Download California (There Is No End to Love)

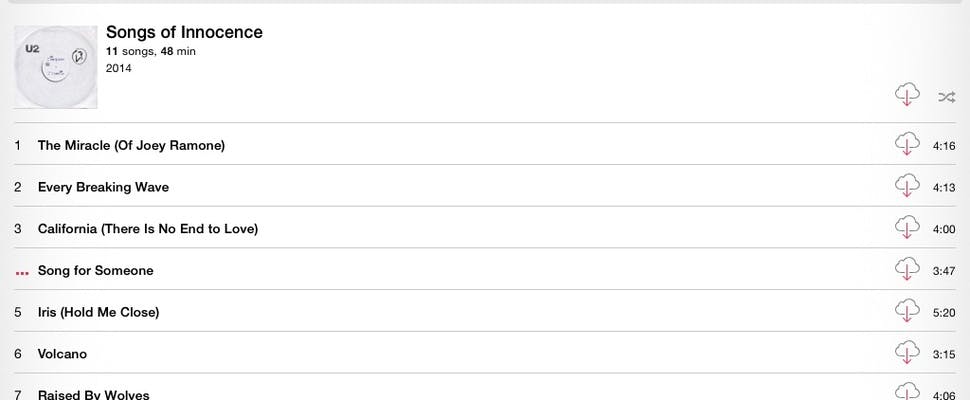point(907,228)
